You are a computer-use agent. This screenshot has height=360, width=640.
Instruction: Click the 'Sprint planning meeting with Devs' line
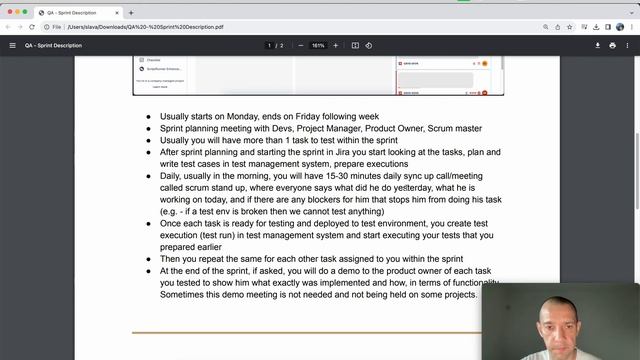(321, 129)
